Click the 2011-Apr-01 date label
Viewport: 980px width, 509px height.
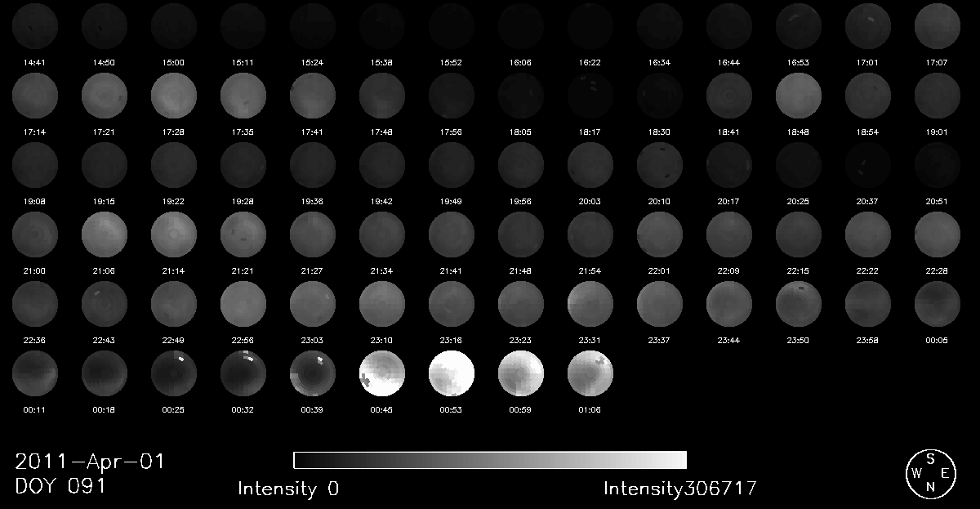(x=90, y=462)
